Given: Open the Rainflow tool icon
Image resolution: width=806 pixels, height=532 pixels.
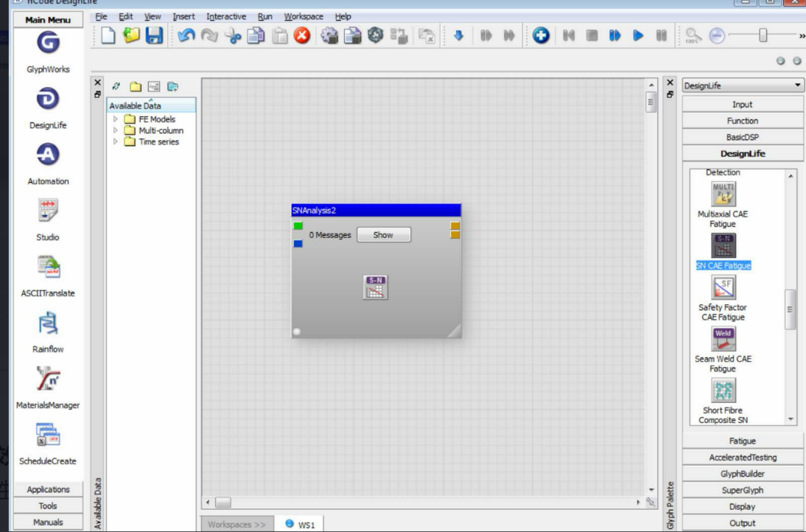Looking at the screenshot, I should 48,323.
